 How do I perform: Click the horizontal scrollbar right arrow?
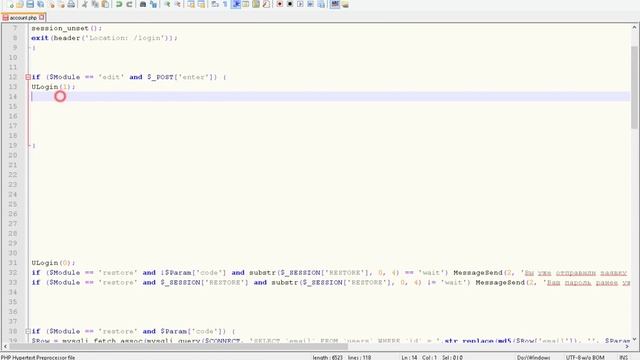(x=627, y=347)
